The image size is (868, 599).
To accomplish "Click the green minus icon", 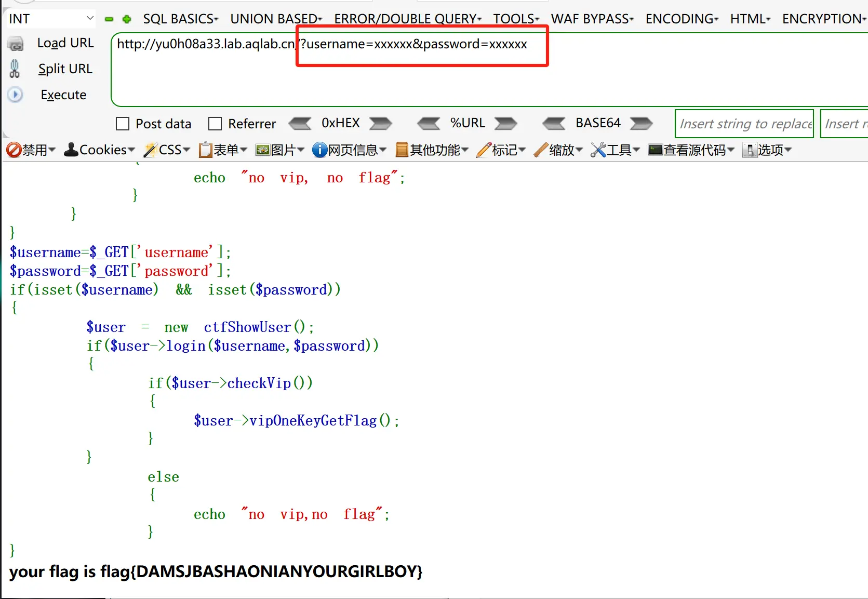I will [109, 19].
